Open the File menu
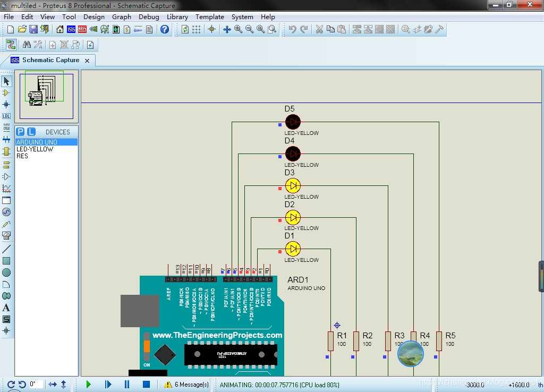Viewport: 544px width, 392px height. pyautogui.click(x=8, y=16)
